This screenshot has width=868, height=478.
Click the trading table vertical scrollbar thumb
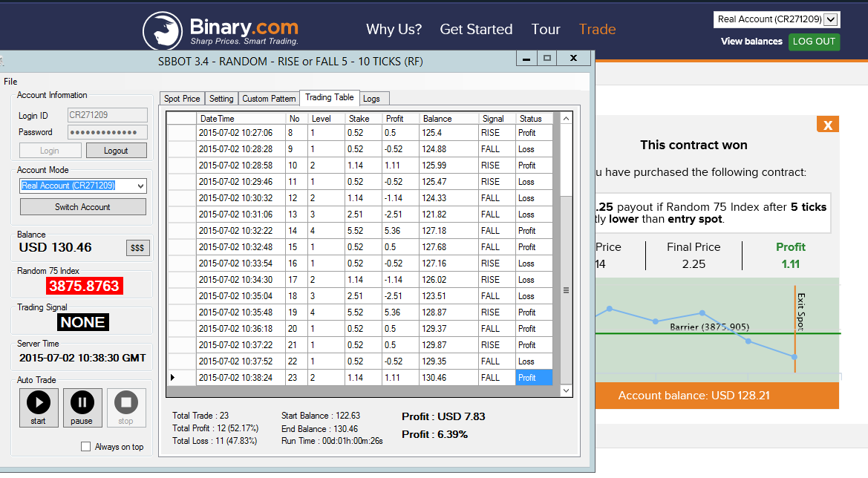point(566,290)
